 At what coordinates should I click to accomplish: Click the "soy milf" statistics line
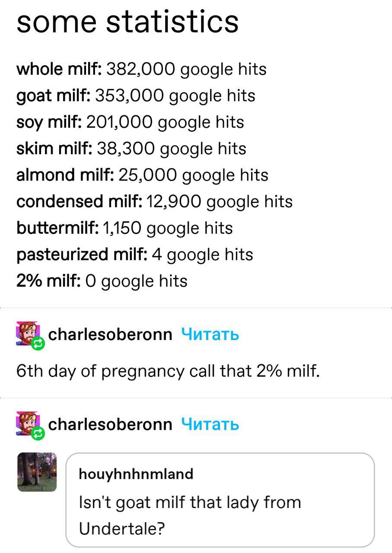click(x=130, y=122)
